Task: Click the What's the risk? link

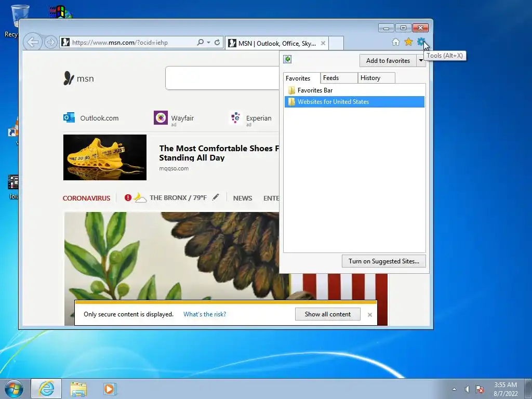Action: [x=205, y=314]
